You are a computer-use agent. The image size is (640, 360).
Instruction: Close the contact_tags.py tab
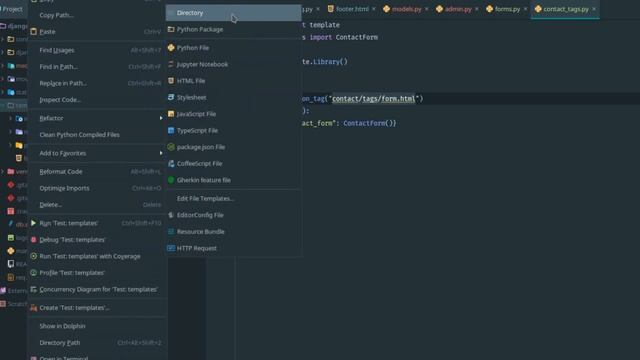click(x=594, y=9)
